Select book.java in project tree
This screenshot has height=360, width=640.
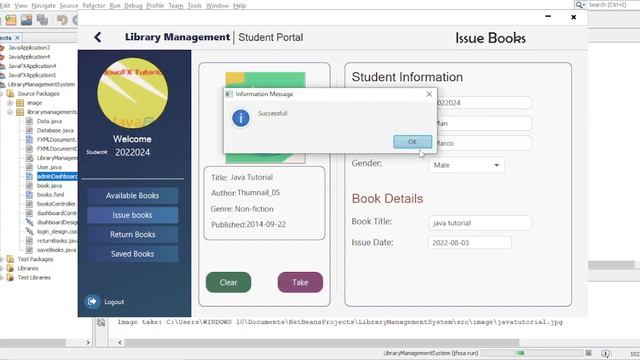[49, 185]
